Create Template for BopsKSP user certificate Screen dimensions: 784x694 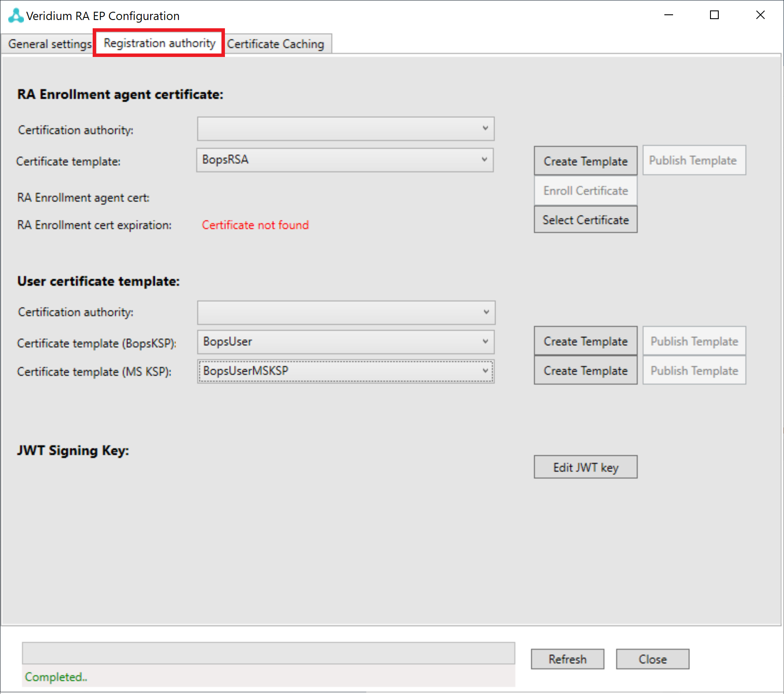585,341
